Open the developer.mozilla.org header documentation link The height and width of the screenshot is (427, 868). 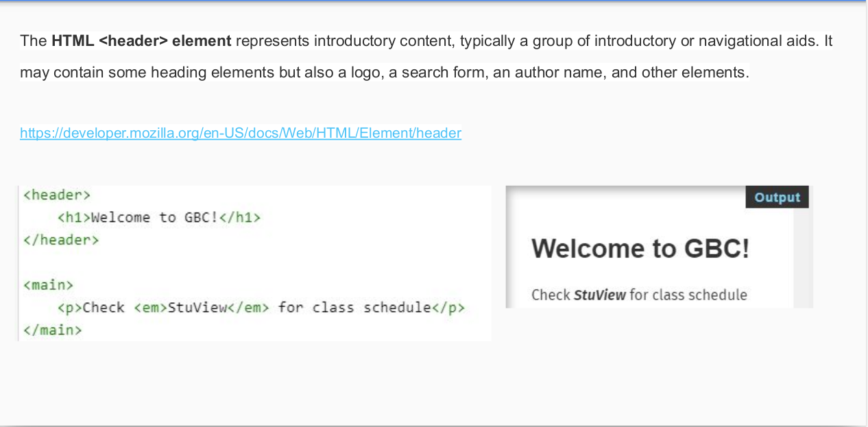click(240, 133)
